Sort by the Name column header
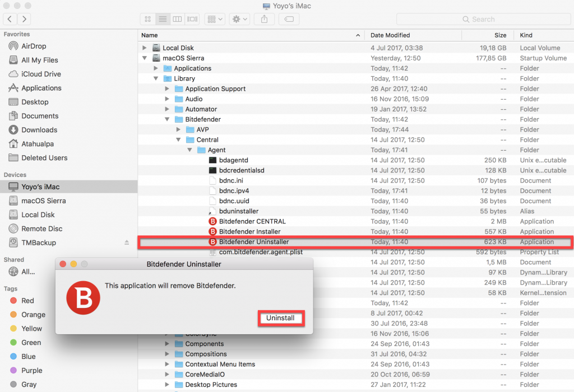The height and width of the screenshot is (392, 574). (x=252, y=35)
